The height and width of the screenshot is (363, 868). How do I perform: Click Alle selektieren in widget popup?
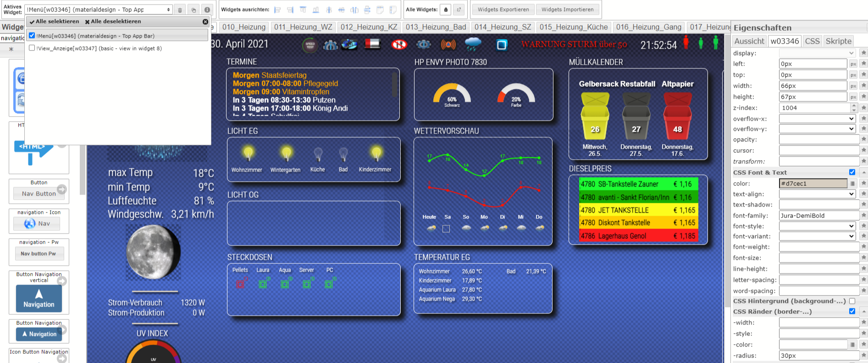tap(54, 22)
